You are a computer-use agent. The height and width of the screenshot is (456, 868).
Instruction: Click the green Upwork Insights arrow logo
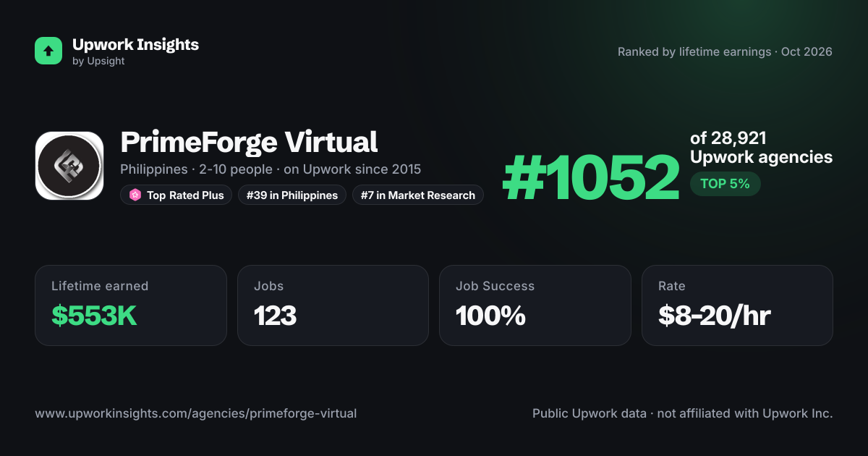click(48, 51)
